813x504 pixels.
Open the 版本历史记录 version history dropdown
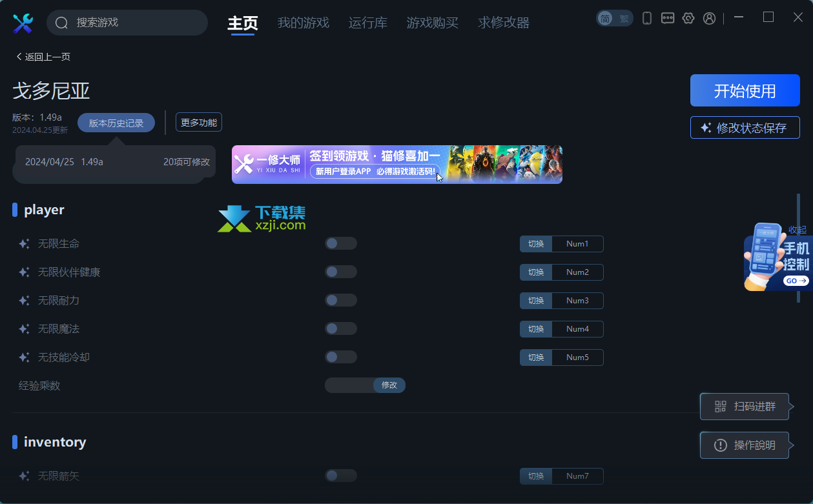(x=116, y=123)
